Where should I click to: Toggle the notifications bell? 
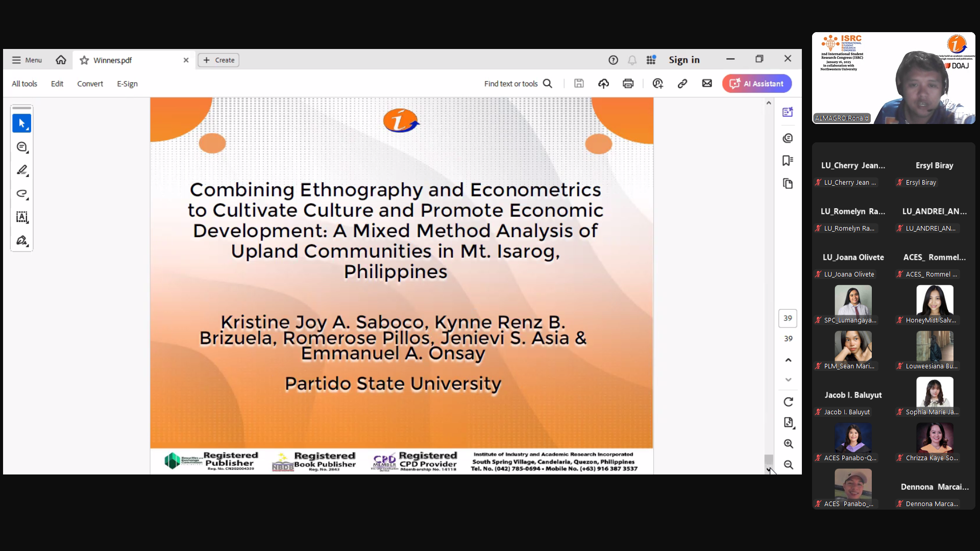(x=632, y=60)
